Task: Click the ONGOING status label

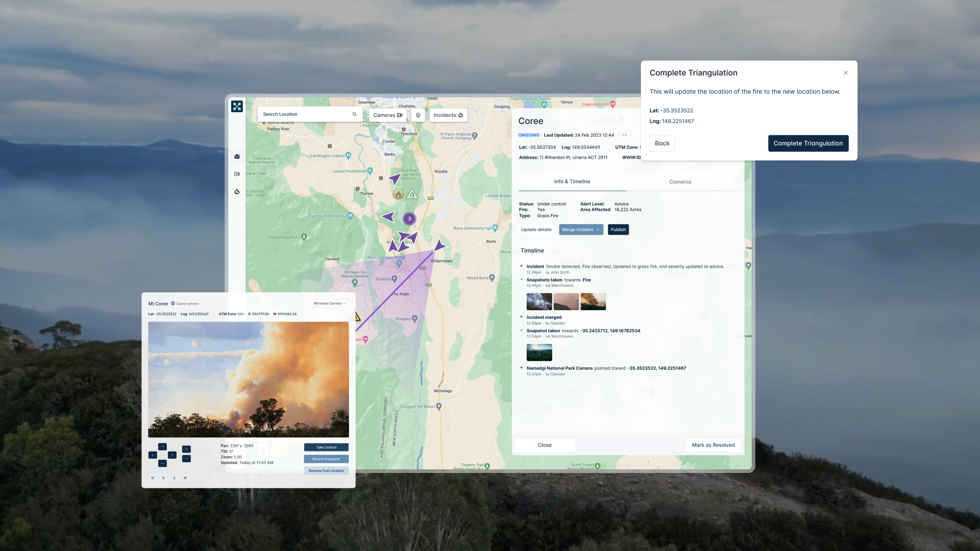Action: (x=529, y=135)
